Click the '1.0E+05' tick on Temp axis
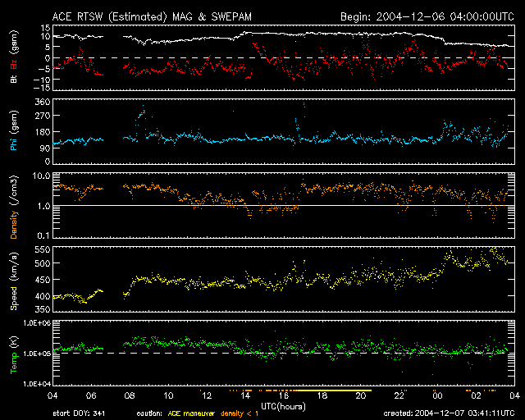 tap(37, 354)
